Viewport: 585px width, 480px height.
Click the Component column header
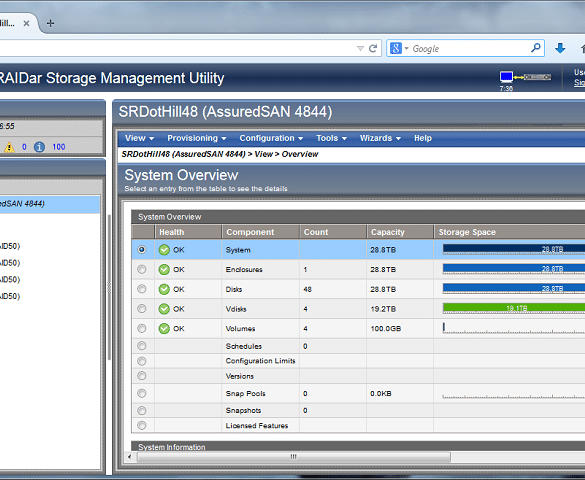click(x=261, y=232)
